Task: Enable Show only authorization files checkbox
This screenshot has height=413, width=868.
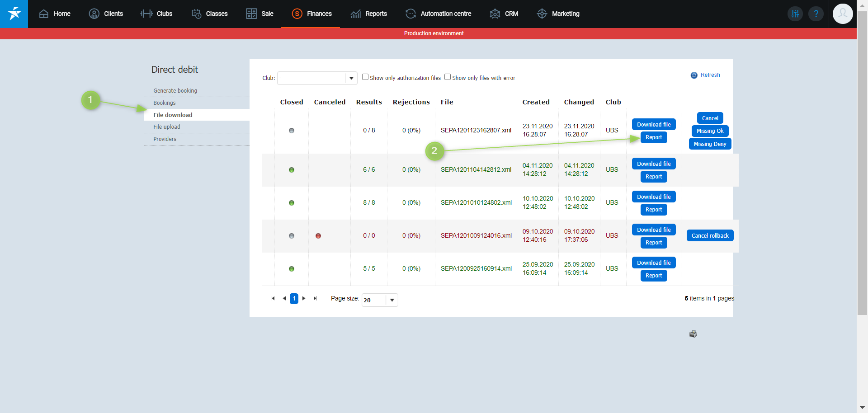Action: click(365, 77)
